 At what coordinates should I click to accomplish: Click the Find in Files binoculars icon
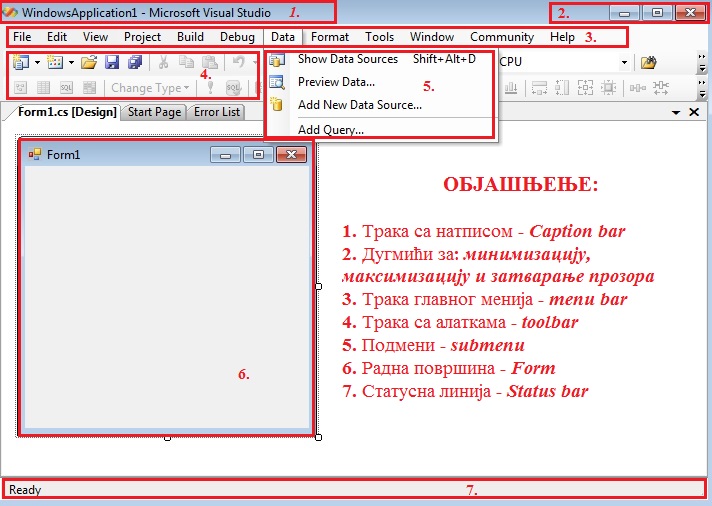tap(649, 62)
